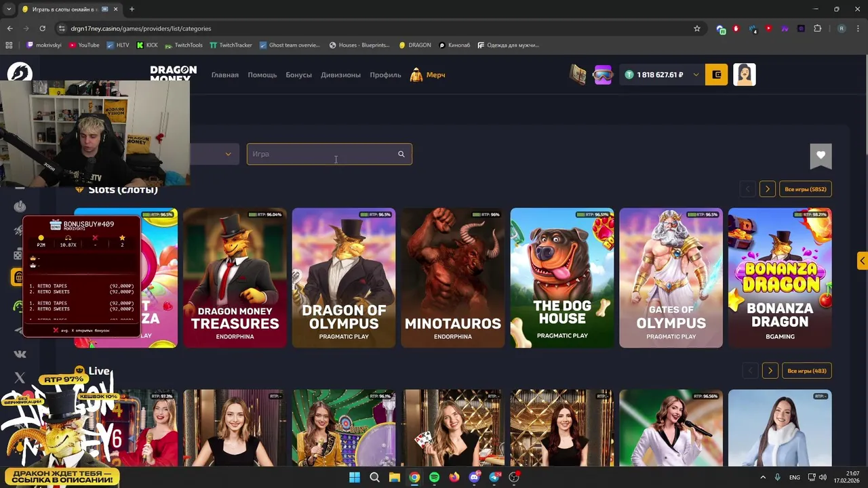Switch the ENG input language
Image resolution: width=868 pixels, height=488 pixels.
tap(794, 477)
